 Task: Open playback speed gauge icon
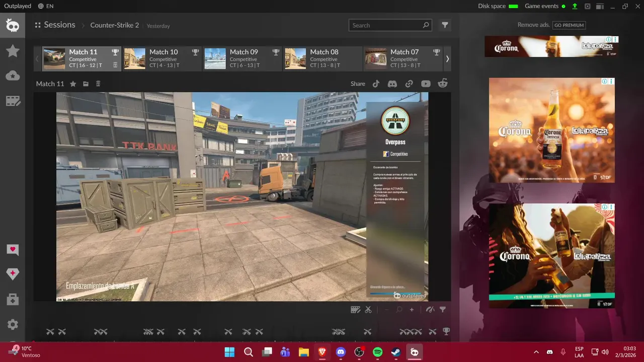coord(430,310)
